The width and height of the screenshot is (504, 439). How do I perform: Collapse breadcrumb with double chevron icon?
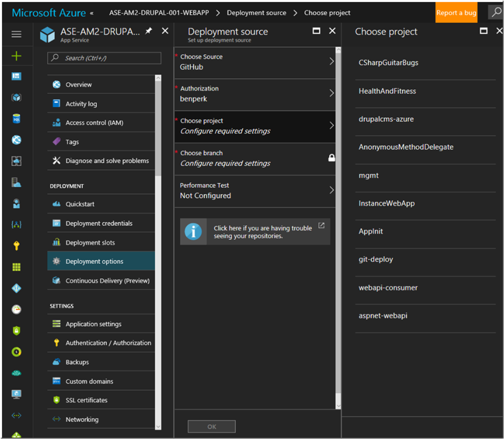pyautogui.click(x=92, y=13)
